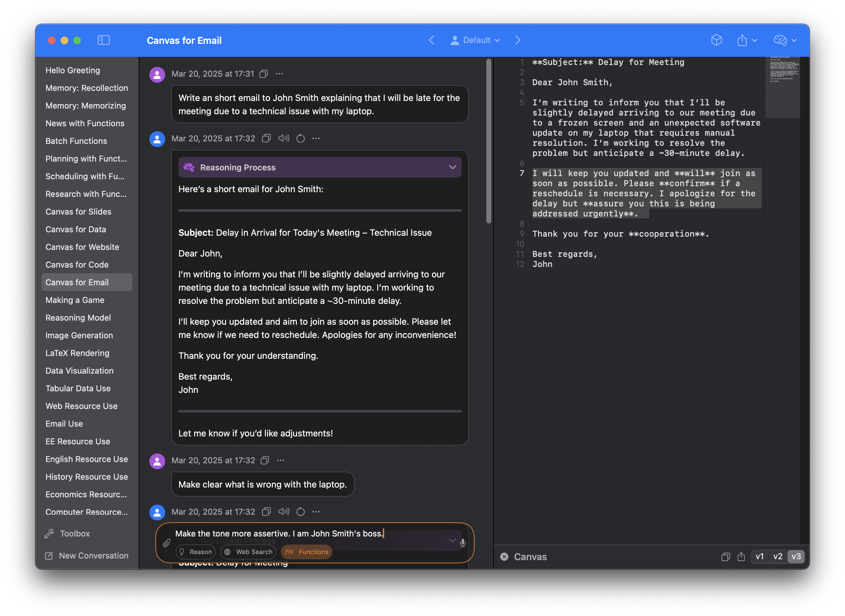Open EE Resource Use conversation
Screen dimensions: 845x616
click(87, 441)
